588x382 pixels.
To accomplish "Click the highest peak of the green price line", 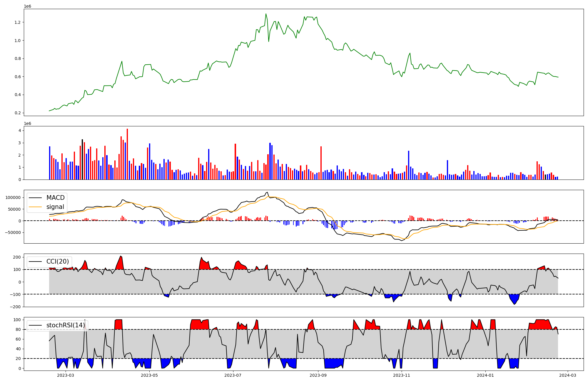I will click(x=266, y=14).
